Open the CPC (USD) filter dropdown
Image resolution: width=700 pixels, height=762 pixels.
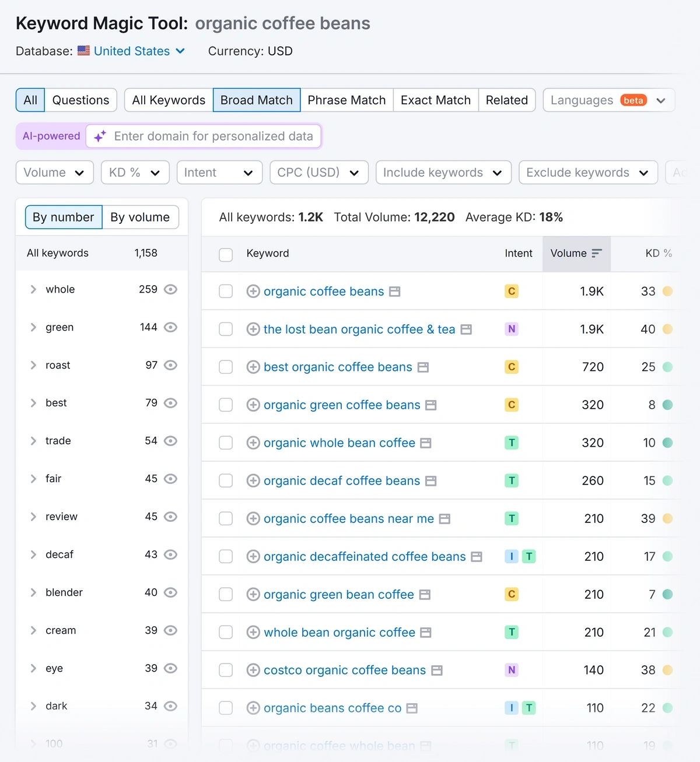click(x=319, y=173)
